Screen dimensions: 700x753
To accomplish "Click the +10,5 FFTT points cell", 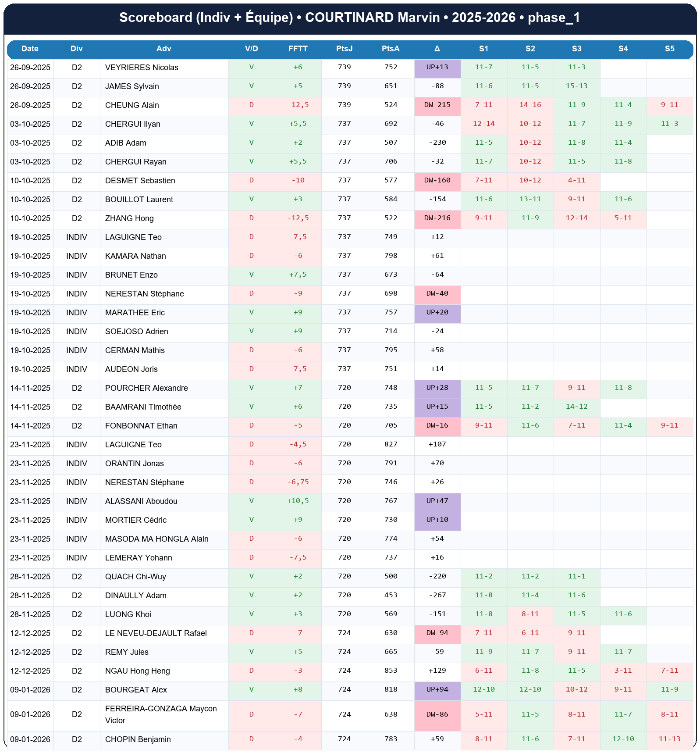I will [x=298, y=501].
